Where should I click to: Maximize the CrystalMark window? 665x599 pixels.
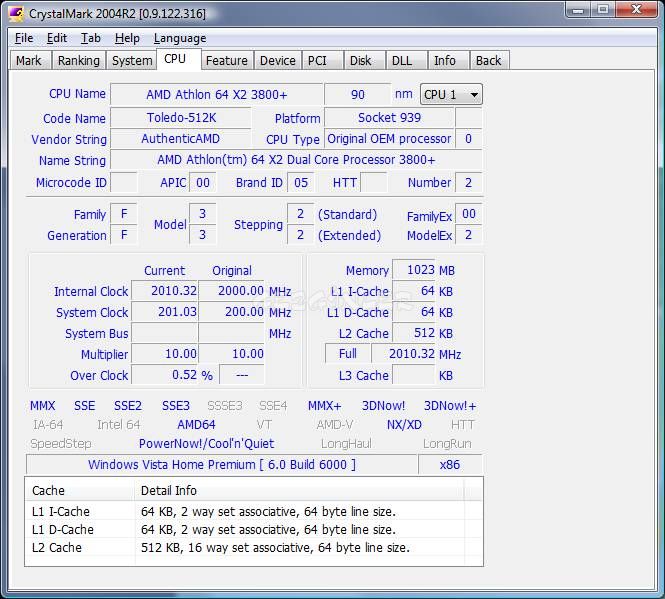tap(603, 9)
